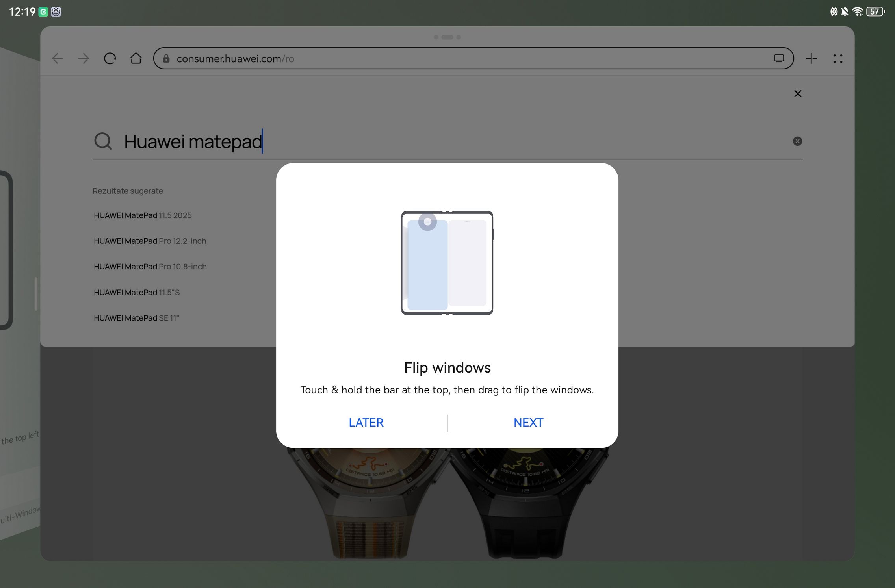Close the search overlay with the X

pos(798,94)
